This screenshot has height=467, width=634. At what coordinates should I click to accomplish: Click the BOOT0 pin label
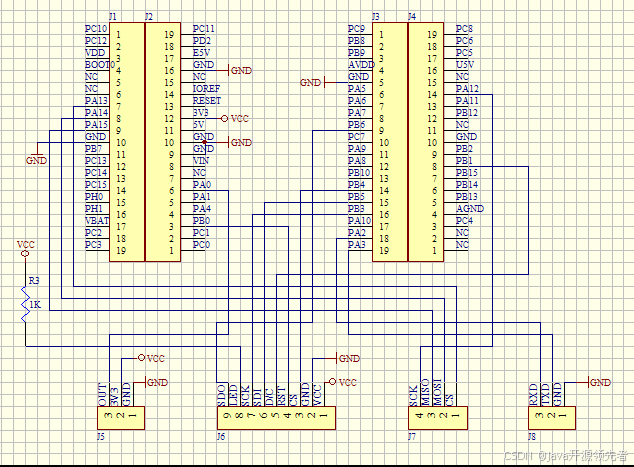pos(100,65)
